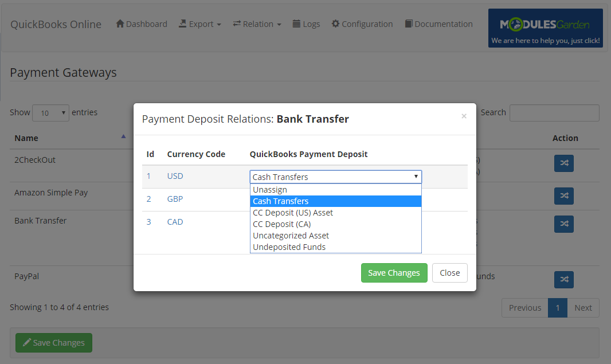Click the USD currency code
Viewport: 611px width, 364px height.
click(x=175, y=176)
